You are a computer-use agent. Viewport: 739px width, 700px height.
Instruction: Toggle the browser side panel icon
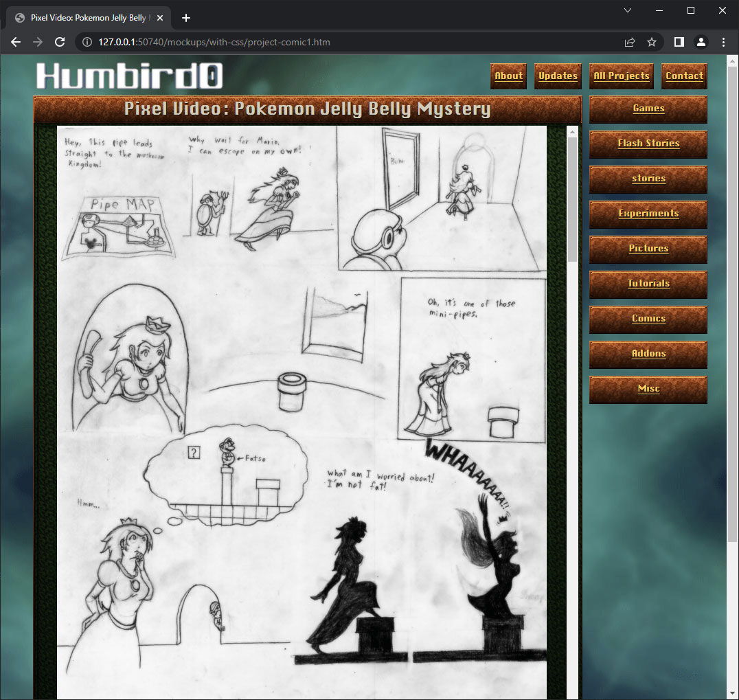(679, 42)
